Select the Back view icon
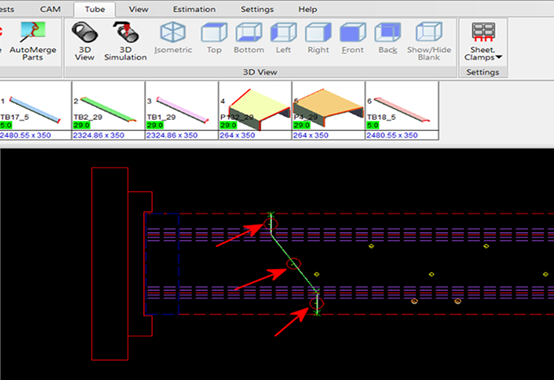This screenshot has height=380, width=554. pyautogui.click(x=388, y=38)
